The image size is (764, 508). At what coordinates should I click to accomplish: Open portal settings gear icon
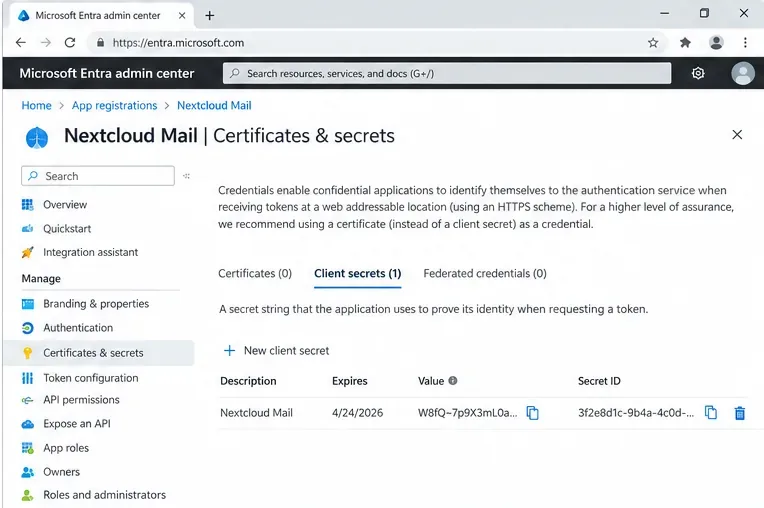point(698,73)
